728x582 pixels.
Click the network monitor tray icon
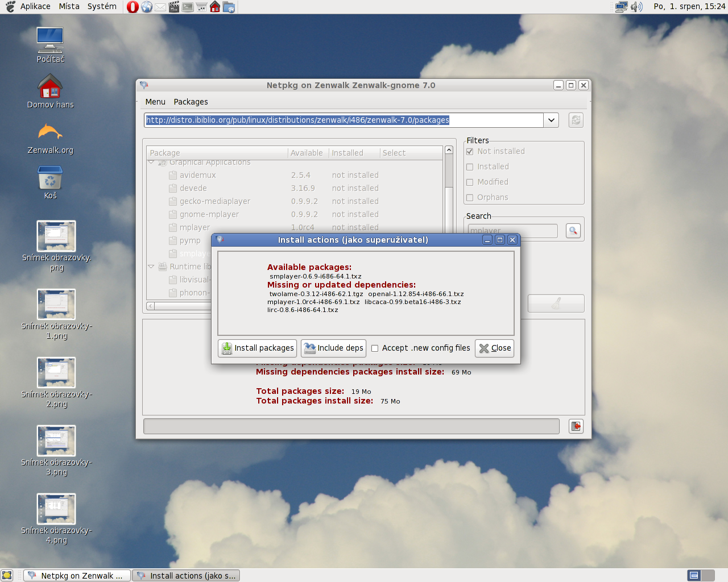(x=622, y=7)
